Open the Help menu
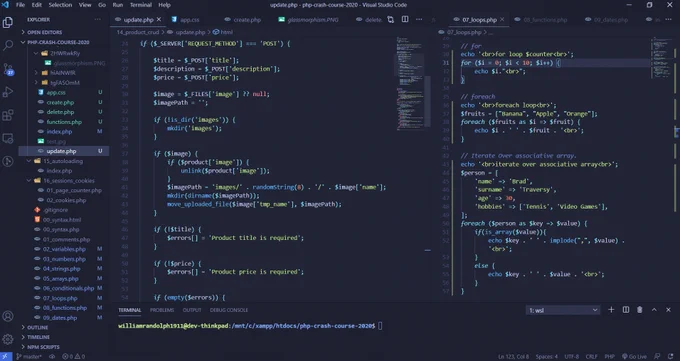Screen dimensions: 680x361 164,5
